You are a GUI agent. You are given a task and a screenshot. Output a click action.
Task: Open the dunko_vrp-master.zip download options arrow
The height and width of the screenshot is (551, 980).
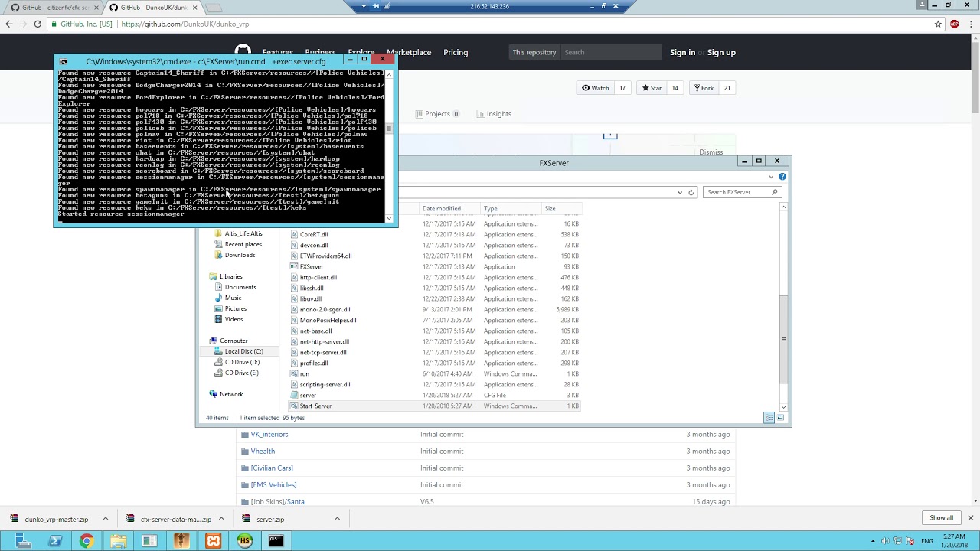click(x=106, y=519)
